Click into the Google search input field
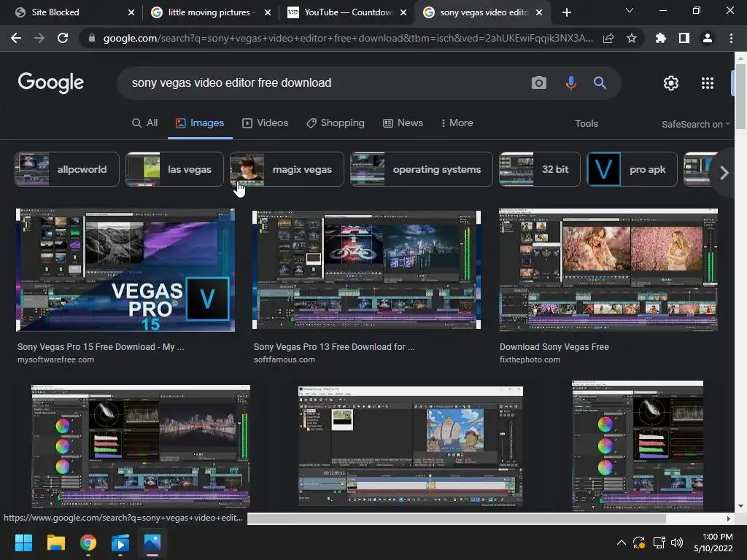 [324, 83]
